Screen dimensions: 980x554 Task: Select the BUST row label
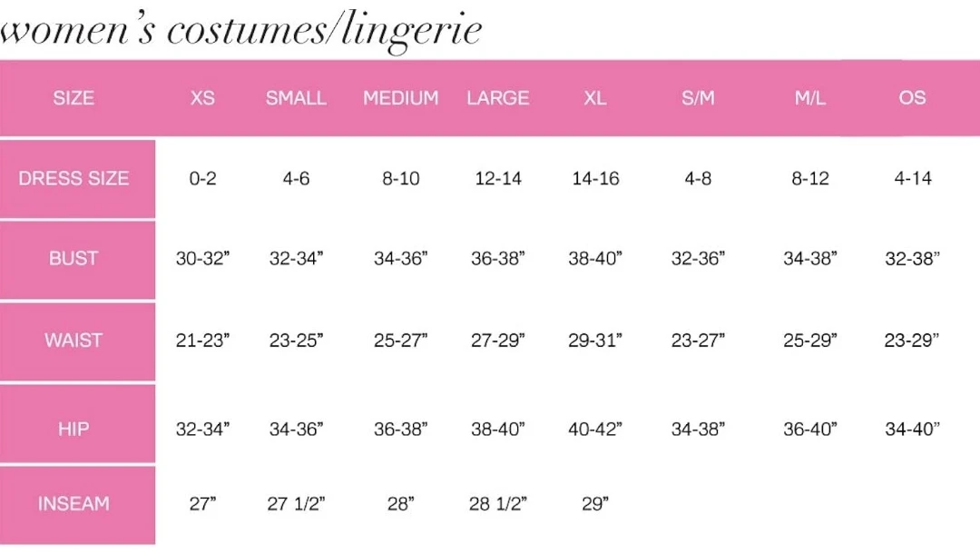(73, 259)
